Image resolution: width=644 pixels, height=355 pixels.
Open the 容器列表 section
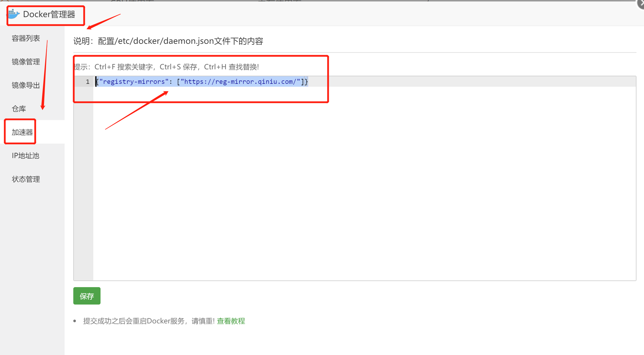click(26, 38)
